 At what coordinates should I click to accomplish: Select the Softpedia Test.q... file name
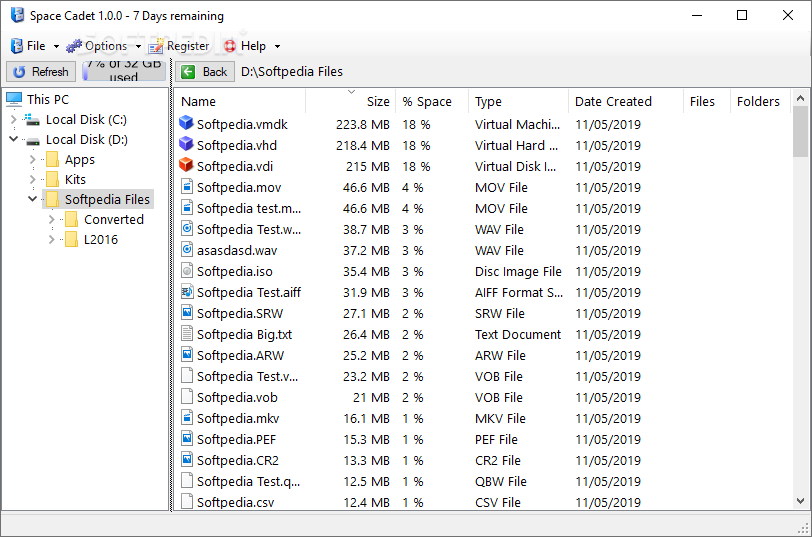coord(248,481)
